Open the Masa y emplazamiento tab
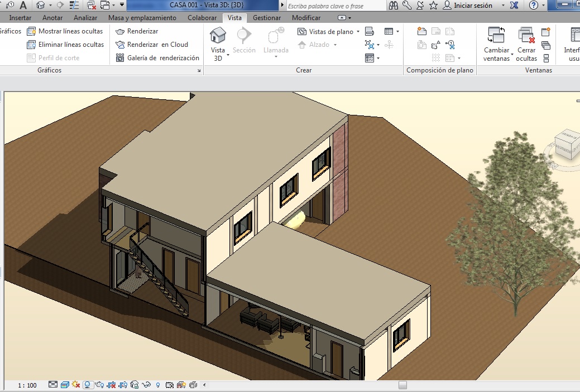The image size is (580, 392). (142, 18)
